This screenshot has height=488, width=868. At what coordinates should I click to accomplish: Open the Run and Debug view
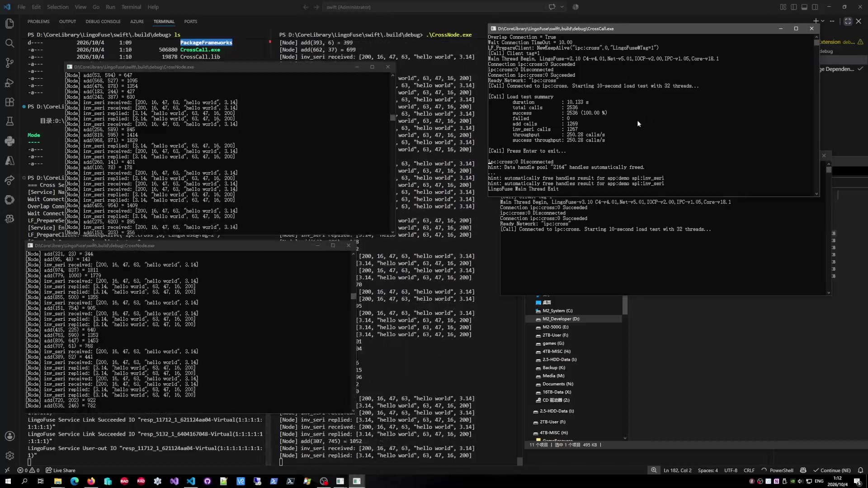point(9,82)
